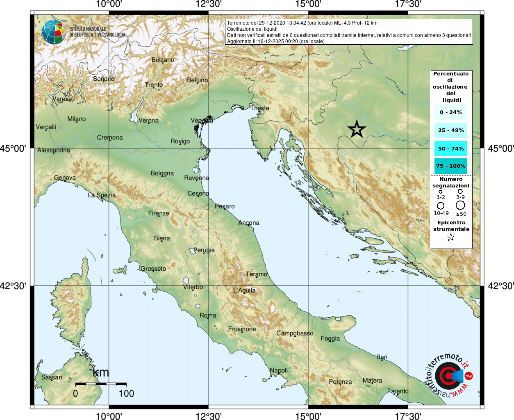The width and height of the screenshot is (514, 420).
Task: Click the Oscillazione dei liquidi subtitle
Action: (252, 29)
